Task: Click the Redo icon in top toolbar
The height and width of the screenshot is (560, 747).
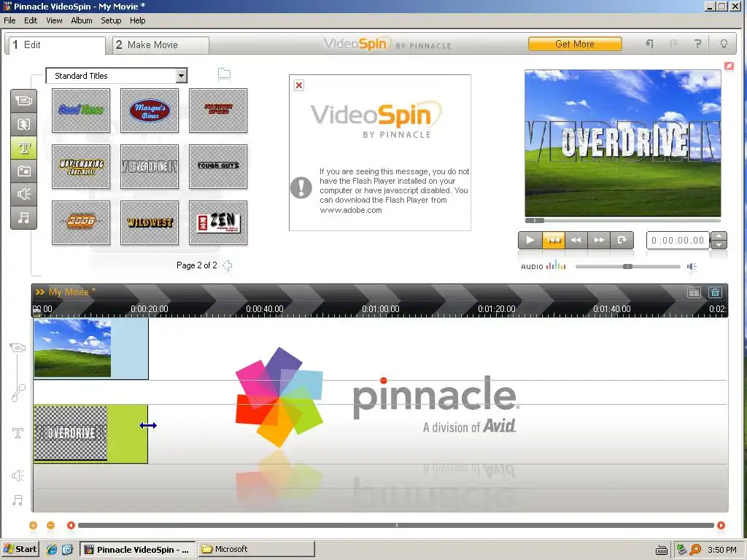Action: click(x=673, y=44)
